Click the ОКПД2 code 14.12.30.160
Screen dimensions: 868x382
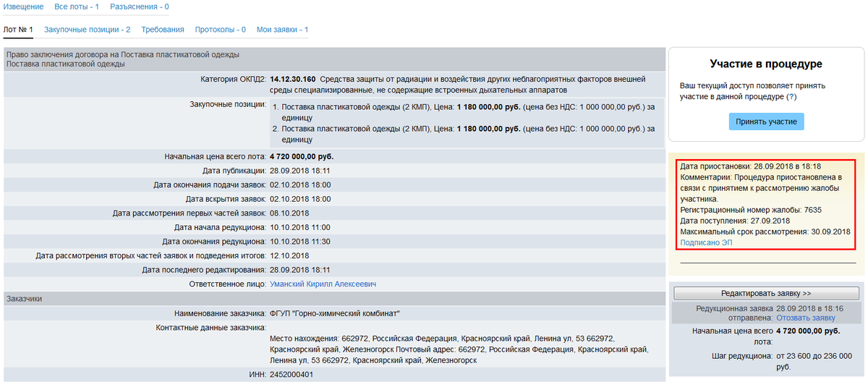pyautogui.click(x=292, y=79)
